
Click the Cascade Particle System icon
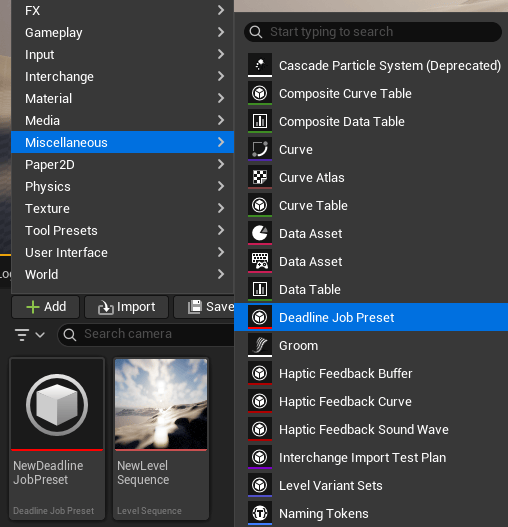pyautogui.click(x=260, y=65)
